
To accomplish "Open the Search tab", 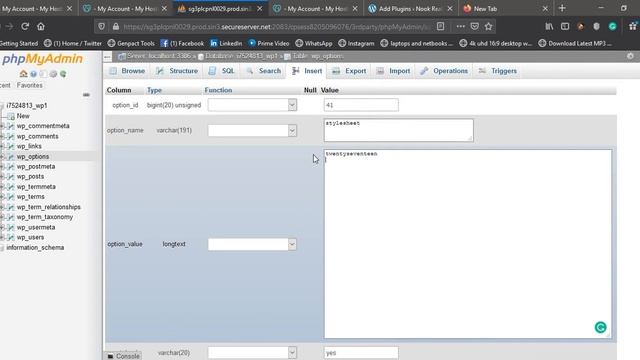I will click(263, 71).
